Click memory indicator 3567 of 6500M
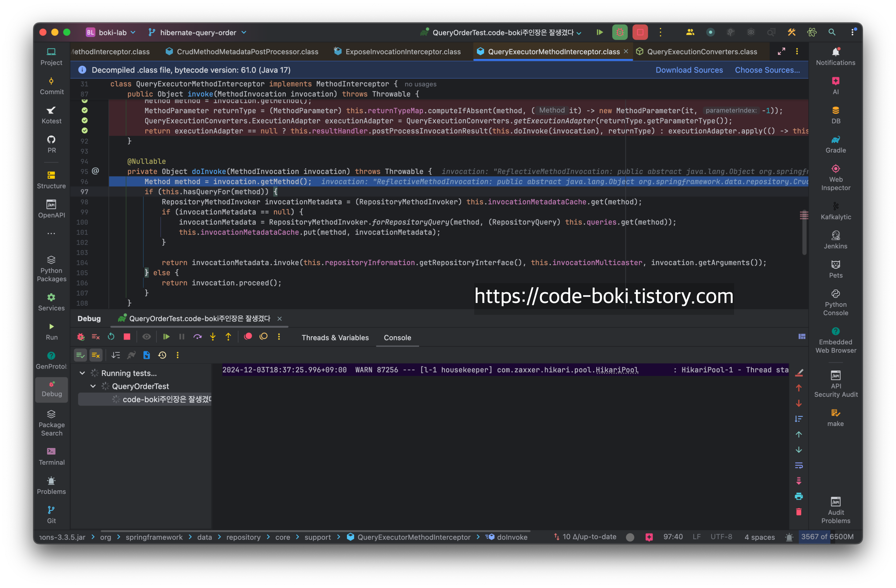 pyautogui.click(x=827, y=537)
